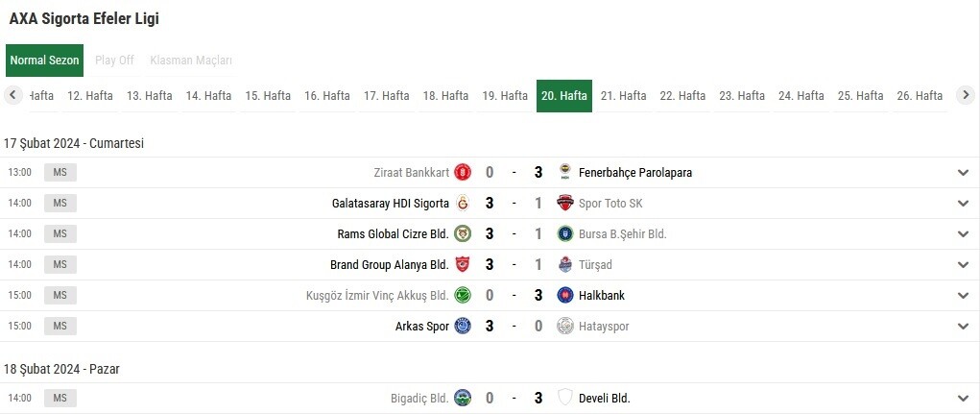Go to previous weeks with left arrow
980x414 pixels.
pos(12,95)
